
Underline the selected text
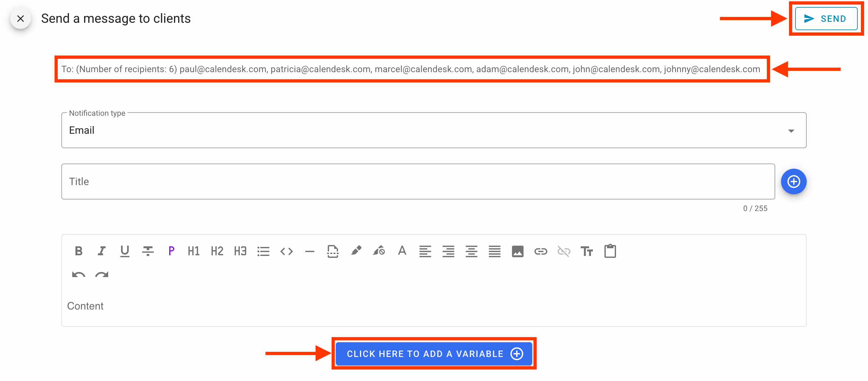(x=124, y=251)
